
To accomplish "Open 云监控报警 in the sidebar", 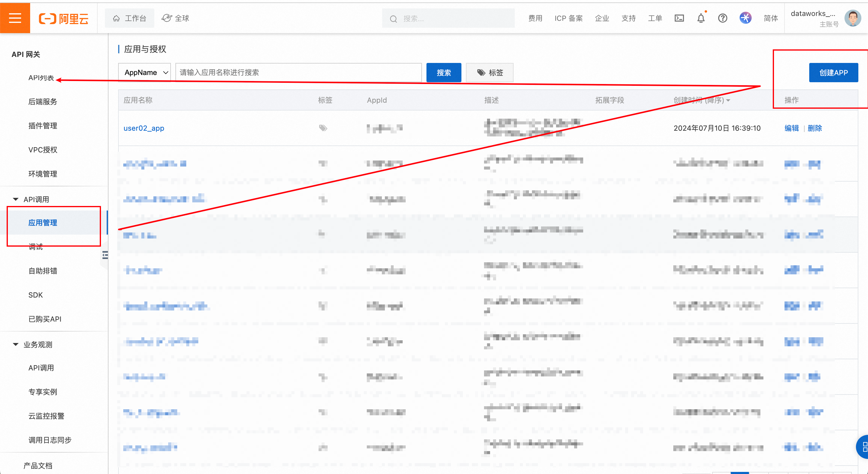I will click(46, 416).
